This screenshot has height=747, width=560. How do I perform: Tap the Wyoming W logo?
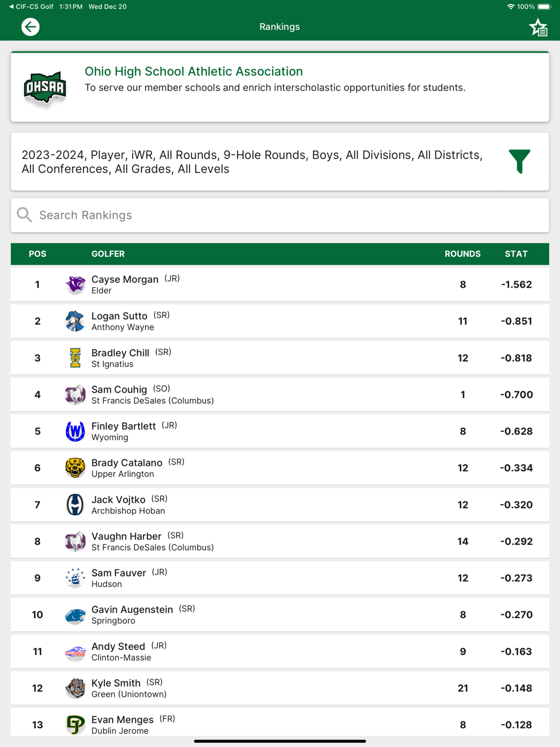pos(75,431)
